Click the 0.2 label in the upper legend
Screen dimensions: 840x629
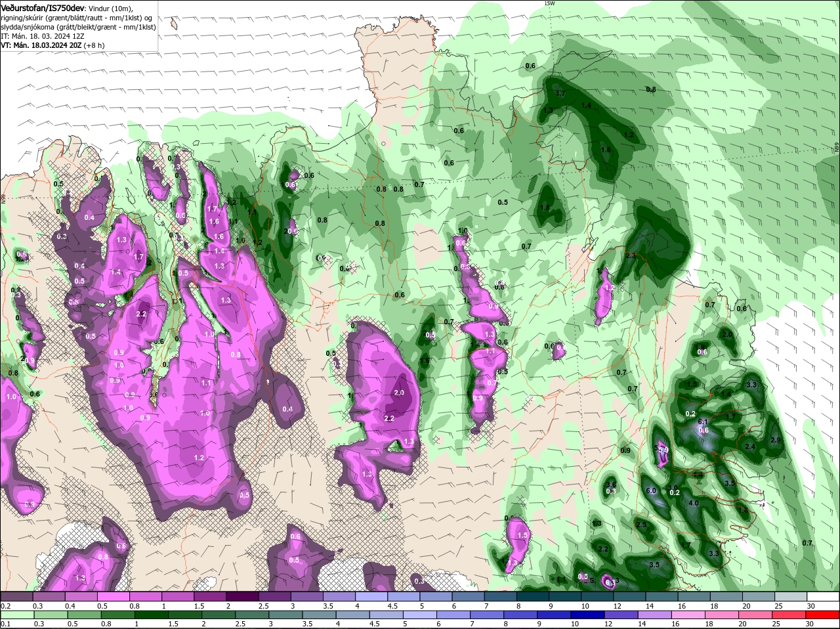point(5,605)
